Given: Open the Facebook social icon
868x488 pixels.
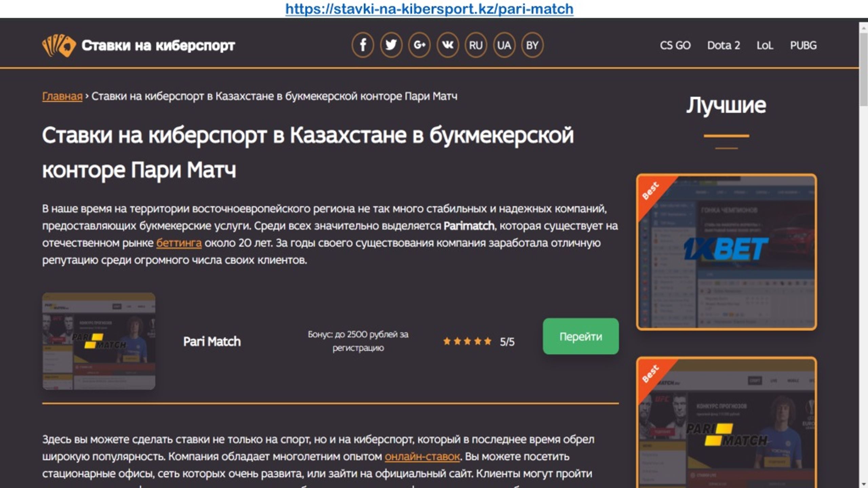Looking at the screenshot, I should point(363,45).
